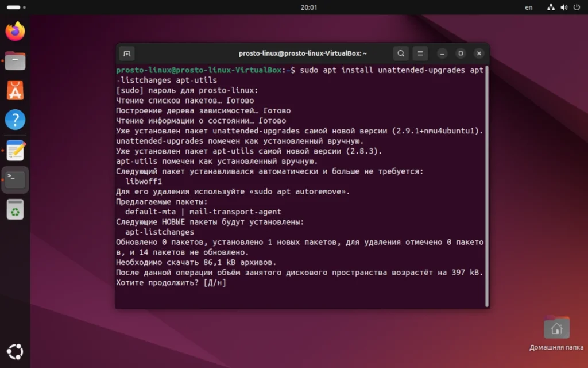Click the text "397 kB" in the terminal
The width and height of the screenshot is (588, 368).
(x=465, y=273)
